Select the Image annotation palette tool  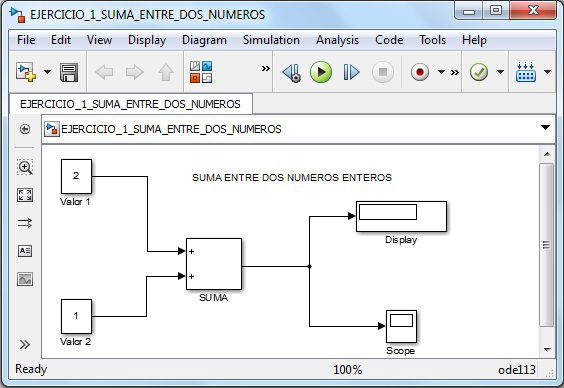point(25,279)
